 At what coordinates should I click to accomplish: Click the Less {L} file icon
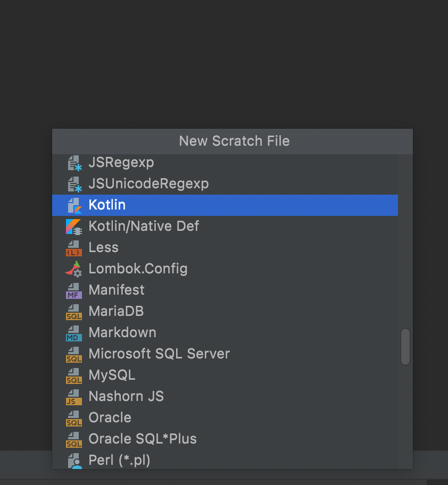coord(73,248)
